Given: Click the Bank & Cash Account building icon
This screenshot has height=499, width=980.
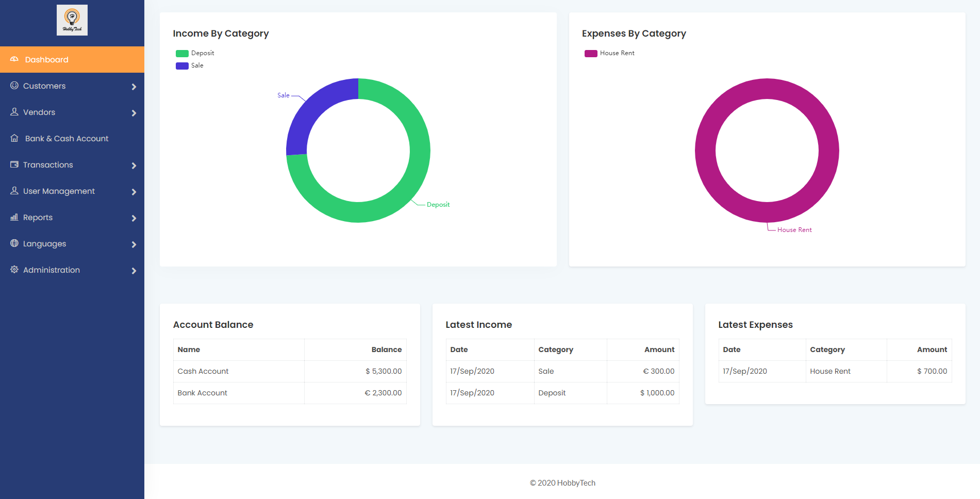Looking at the screenshot, I should [x=14, y=138].
